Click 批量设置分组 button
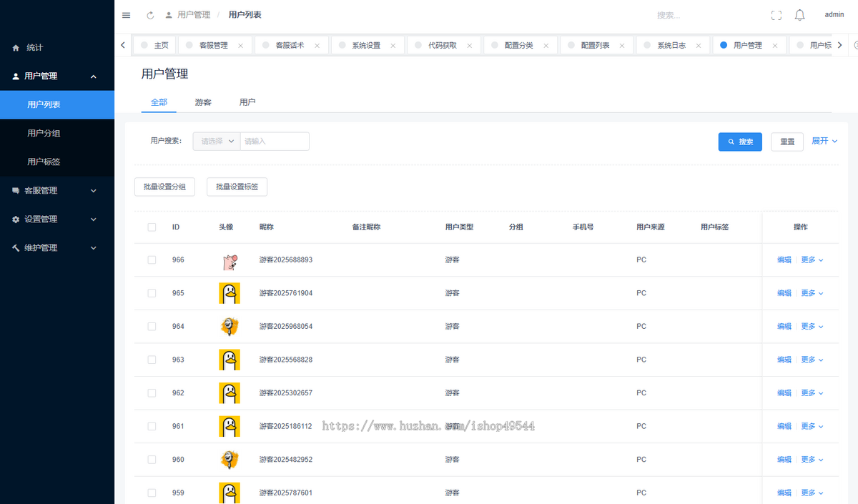 pyautogui.click(x=164, y=187)
